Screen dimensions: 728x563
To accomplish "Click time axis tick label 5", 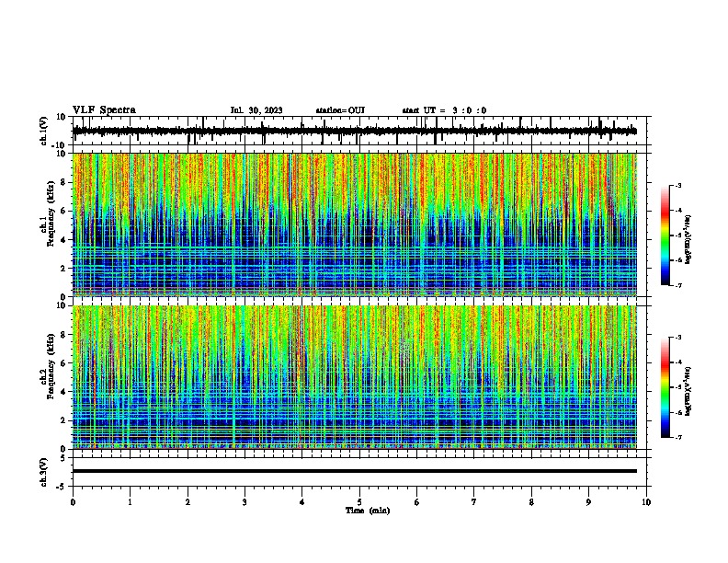I will pos(359,502).
